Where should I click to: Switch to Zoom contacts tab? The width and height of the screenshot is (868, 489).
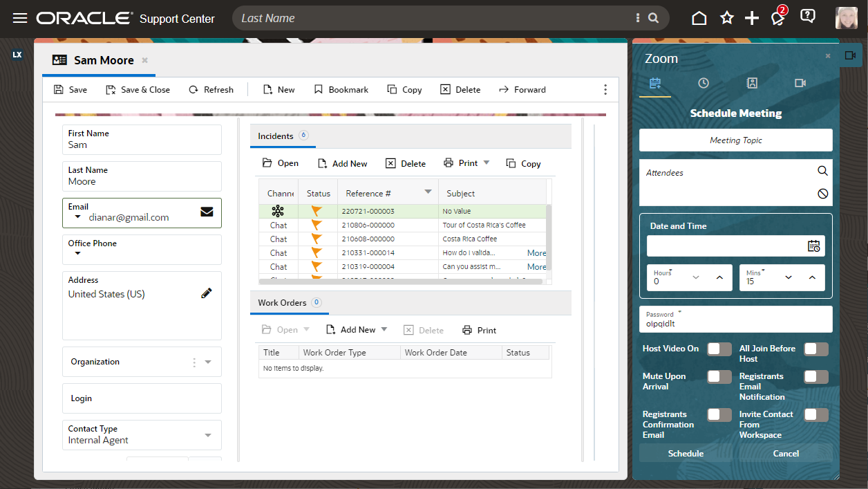(752, 83)
